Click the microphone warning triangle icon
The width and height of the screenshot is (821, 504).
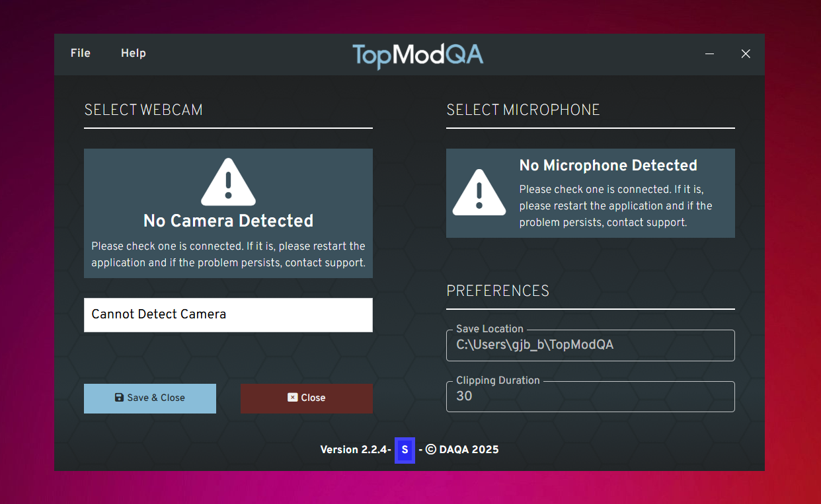tap(479, 192)
